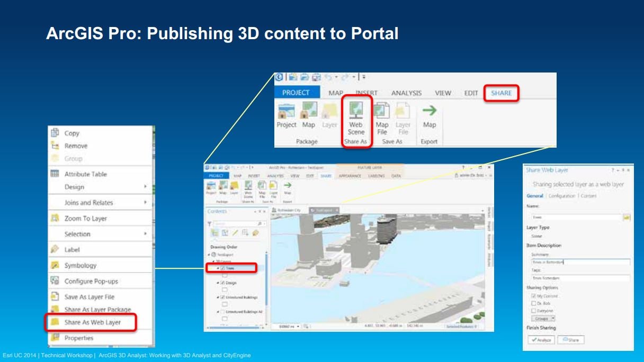
Task: Click Open project icon in enlarged quick access toolbar
Action: pos(305,77)
